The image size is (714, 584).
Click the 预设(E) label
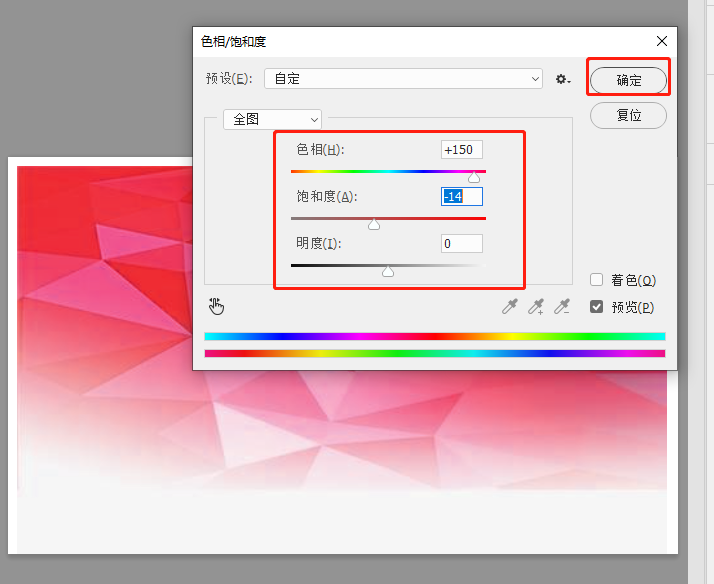(229, 79)
